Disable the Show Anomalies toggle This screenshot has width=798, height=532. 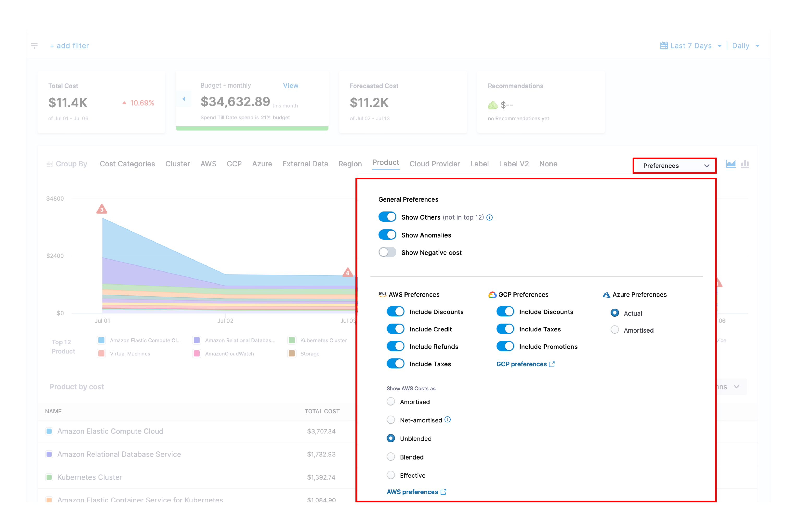[x=387, y=235]
